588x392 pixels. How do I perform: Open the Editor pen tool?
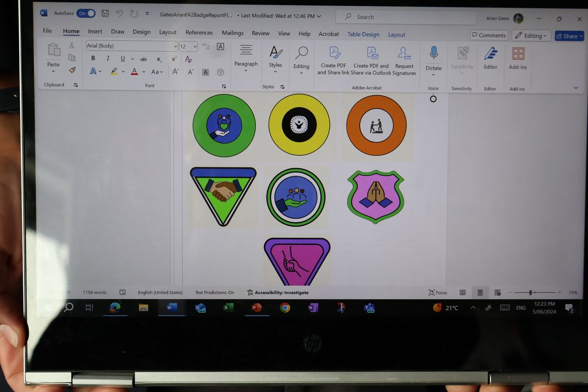point(490,57)
